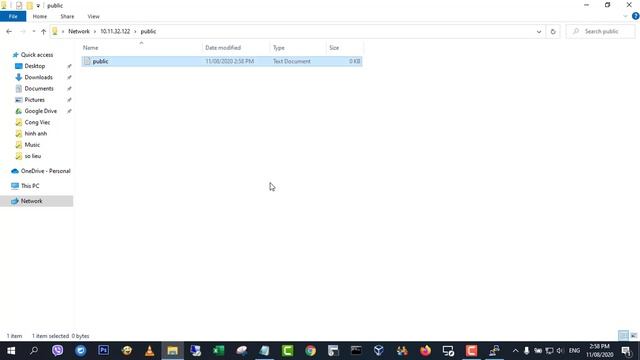The image size is (640, 360).
Task: Select Network in navigation pane
Action: [x=31, y=201]
